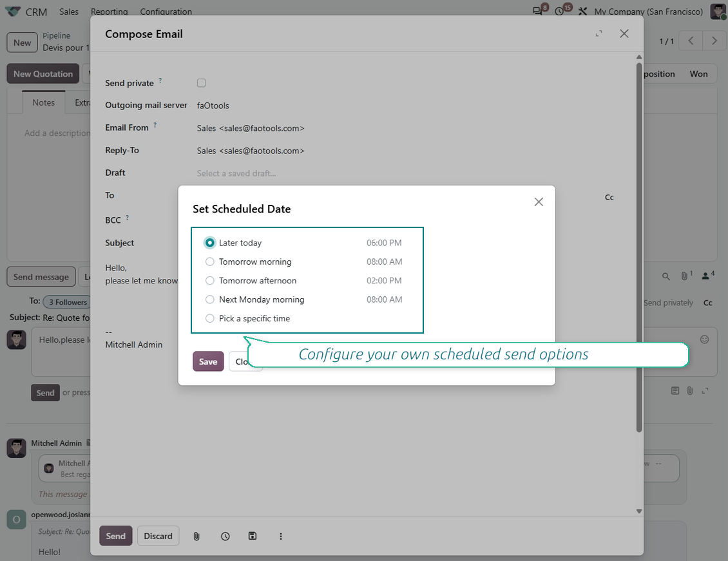Open more options three-dot menu
728x561 pixels.
280,537
